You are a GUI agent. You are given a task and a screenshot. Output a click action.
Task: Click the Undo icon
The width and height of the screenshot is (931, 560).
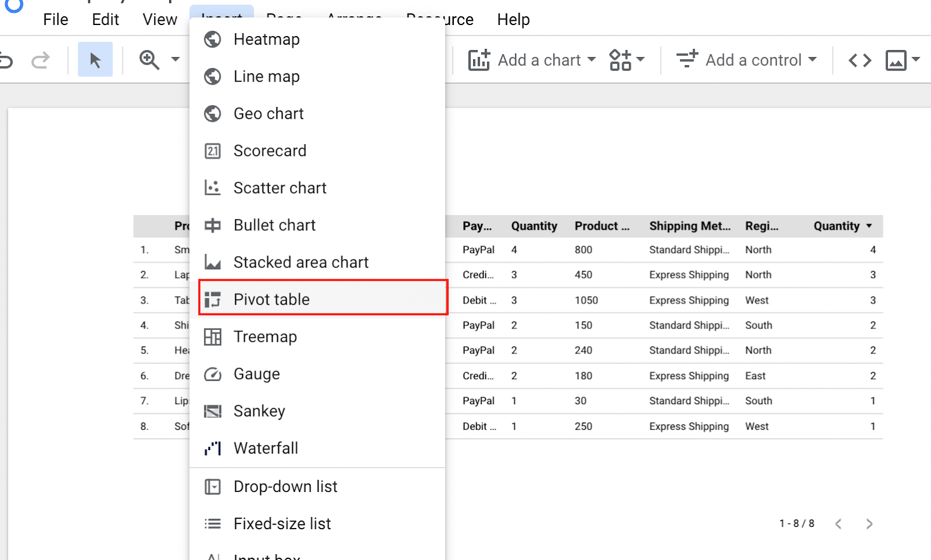coord(8,59)
